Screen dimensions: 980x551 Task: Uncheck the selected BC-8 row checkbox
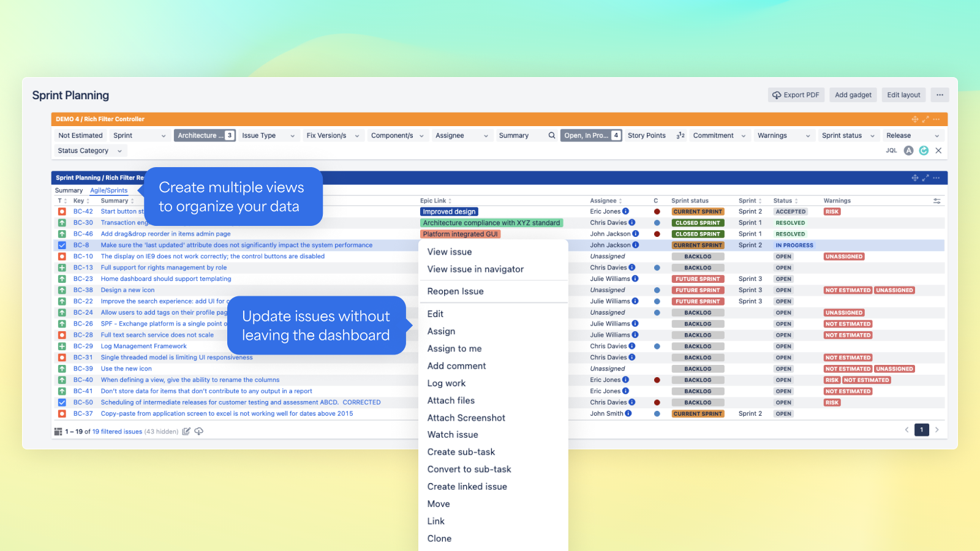(x=62, y=245)
